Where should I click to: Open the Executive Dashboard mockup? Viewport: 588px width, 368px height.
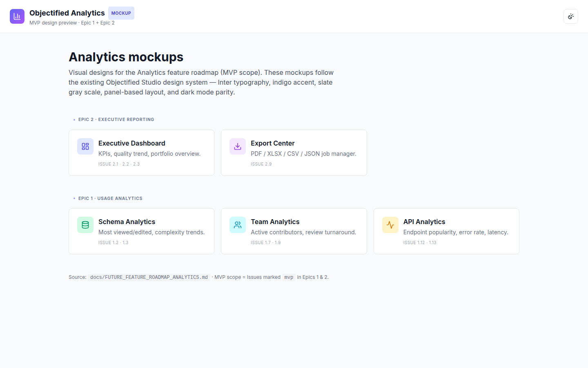coord(141,153)
